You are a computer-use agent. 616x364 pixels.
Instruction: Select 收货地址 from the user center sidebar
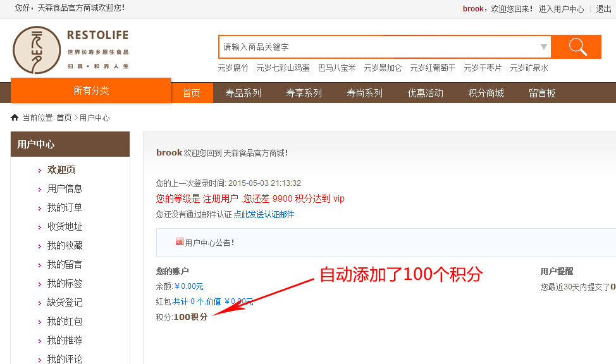pos(66,226)
